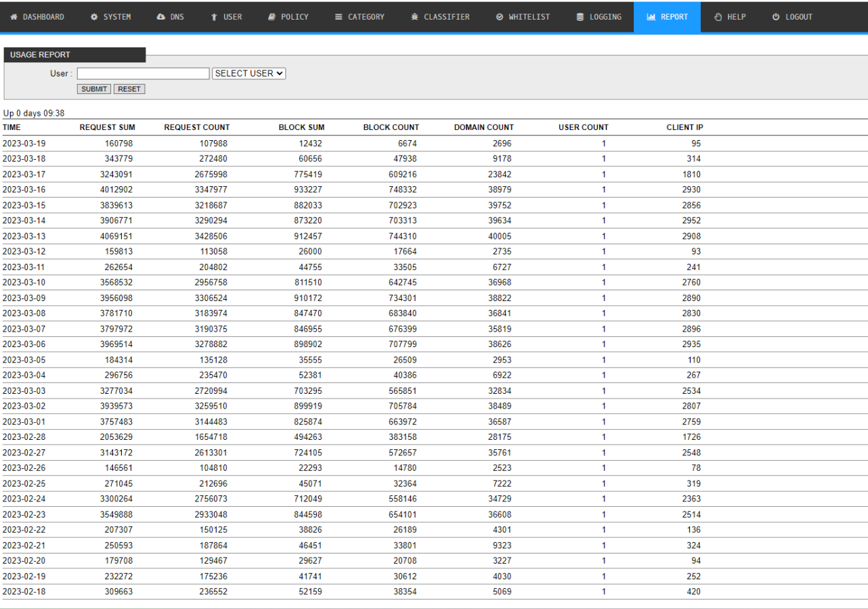Viewport: 868px width, 609px height.
Task: Click the System gear icon
Action: (94, 17)
